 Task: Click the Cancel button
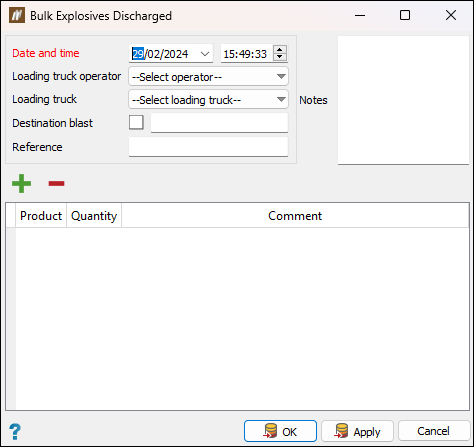point(433,431)
